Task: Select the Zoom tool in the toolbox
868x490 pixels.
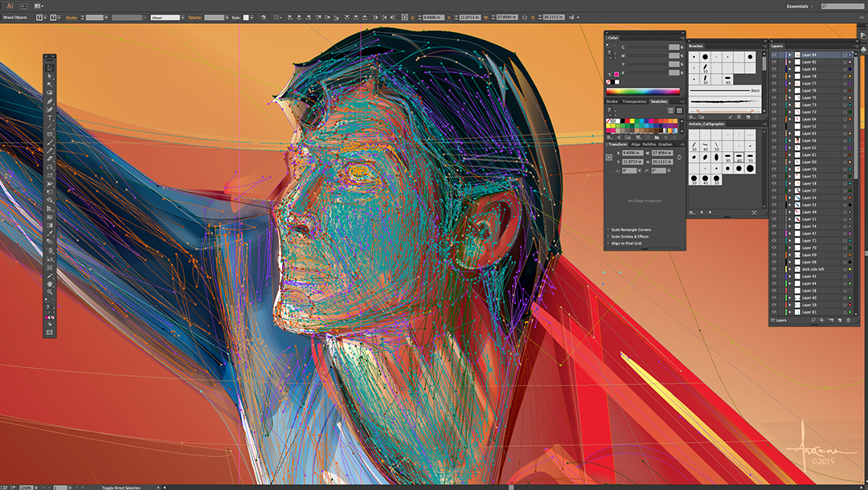Action: point(49,292)
